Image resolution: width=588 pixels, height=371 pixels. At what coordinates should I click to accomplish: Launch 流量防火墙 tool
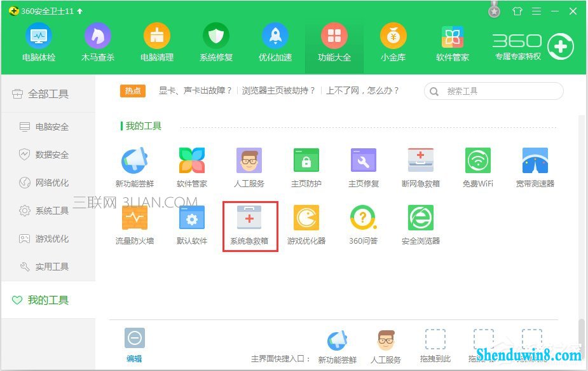click(x=135, y=225)
